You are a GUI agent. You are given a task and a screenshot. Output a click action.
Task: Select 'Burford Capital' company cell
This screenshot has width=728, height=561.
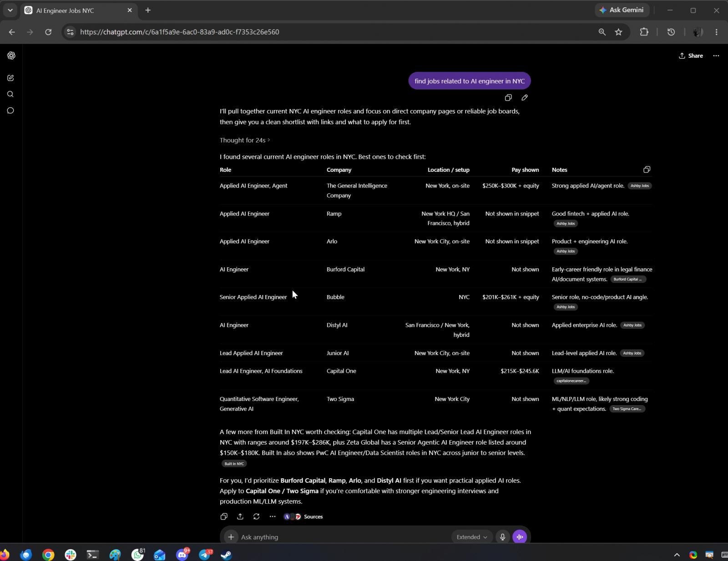pos(346,269)
